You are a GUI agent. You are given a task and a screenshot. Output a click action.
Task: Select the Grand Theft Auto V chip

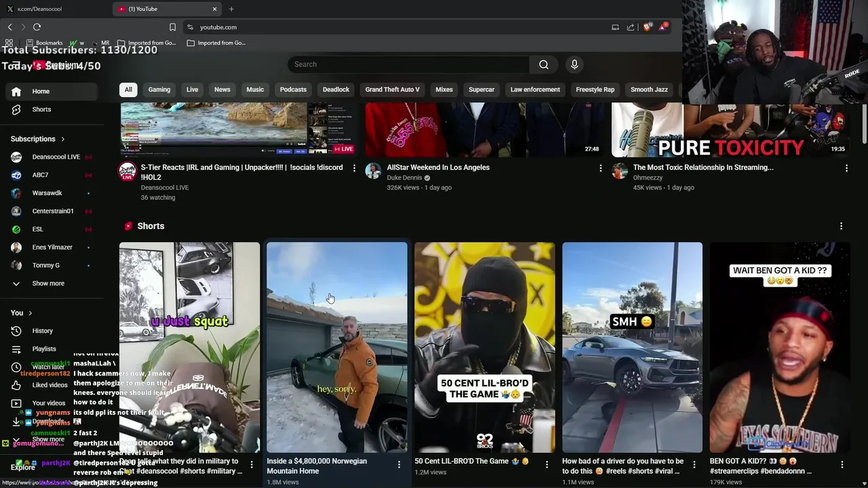pos(392,89)
